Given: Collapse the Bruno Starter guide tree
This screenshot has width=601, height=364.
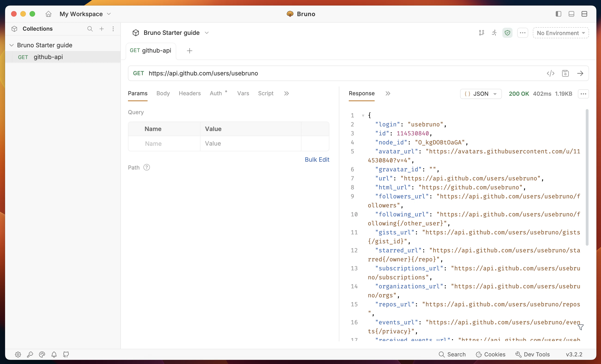Looking at the screenshot, I should click(12, 45).
